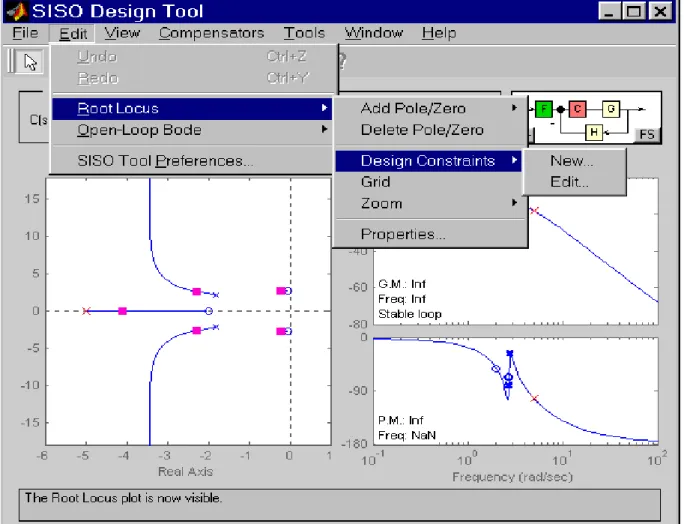The image size is (684, 524).
Task: Open the Help menu
Action: 439,33
